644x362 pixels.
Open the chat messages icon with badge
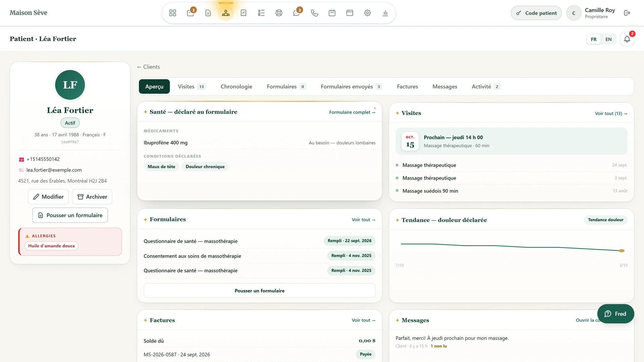[x=297, y=13]
